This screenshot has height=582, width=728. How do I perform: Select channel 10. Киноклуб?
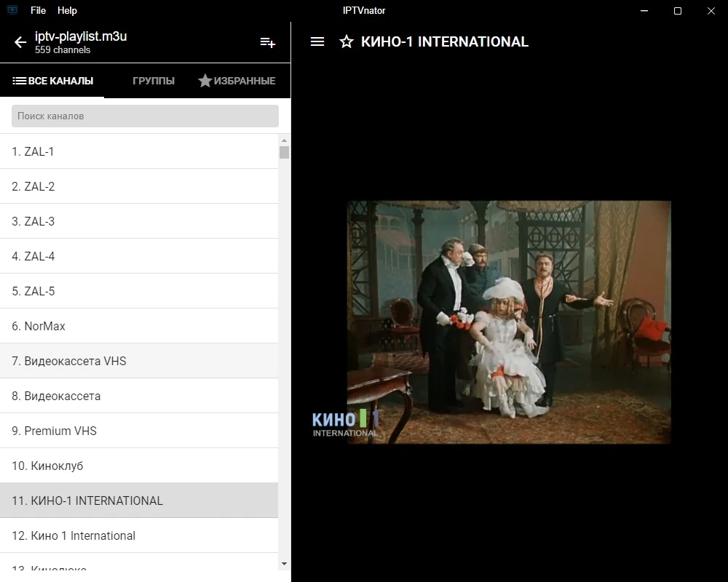139,466
